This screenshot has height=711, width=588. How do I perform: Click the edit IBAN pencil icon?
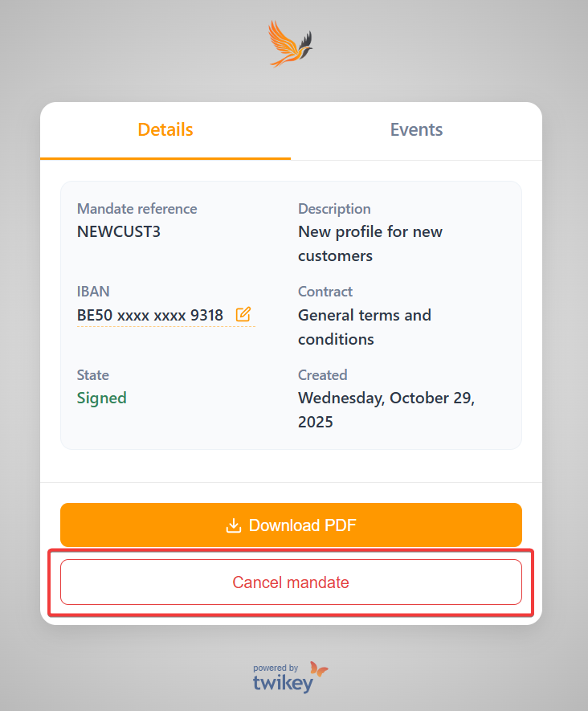point(243,314)
